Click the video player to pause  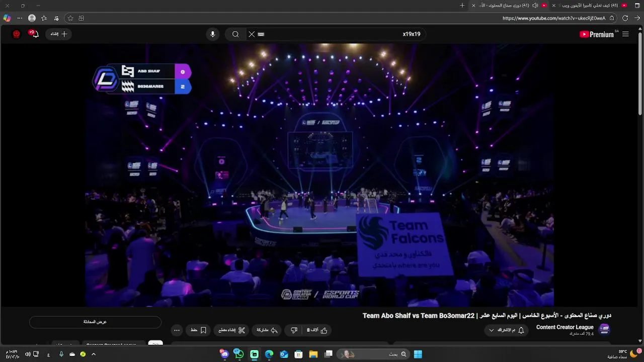click(x=319, y=175)
